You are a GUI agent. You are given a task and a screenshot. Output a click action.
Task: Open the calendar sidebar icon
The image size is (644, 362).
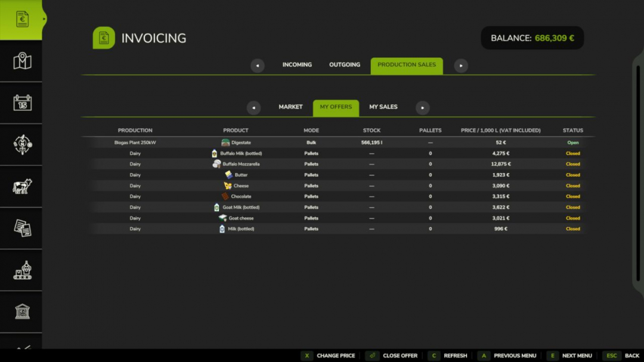[22, 103]
